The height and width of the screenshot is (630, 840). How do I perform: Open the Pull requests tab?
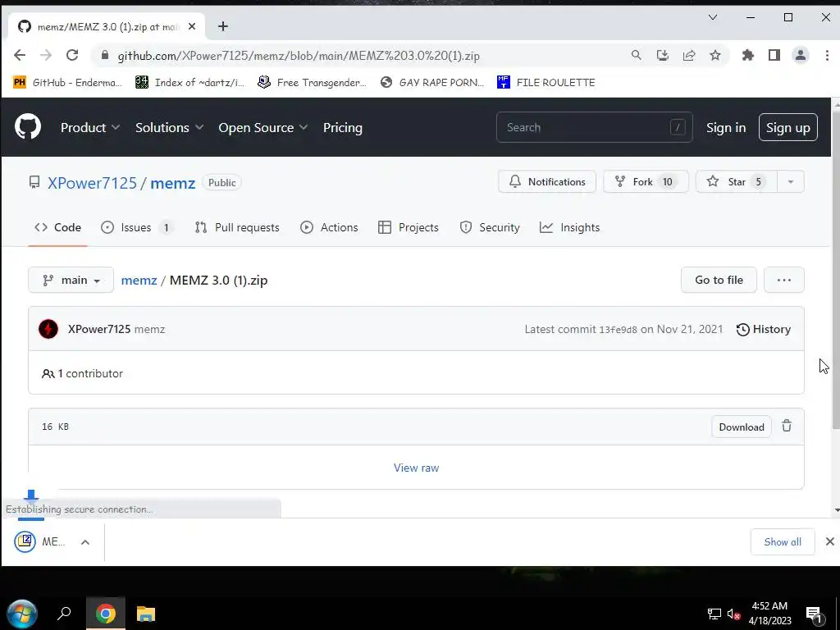(x=237, y=227)
